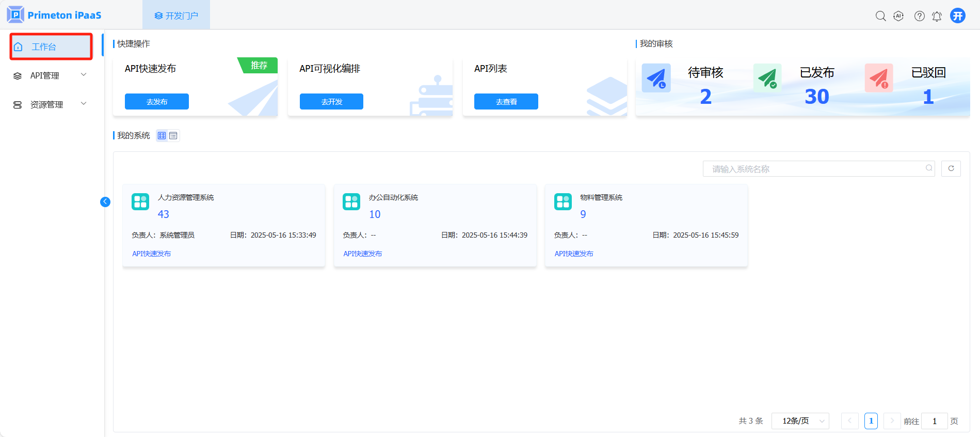Click the blue user avatar icon
The height and width of the screenshot is (437, 980).
(958, 15)
